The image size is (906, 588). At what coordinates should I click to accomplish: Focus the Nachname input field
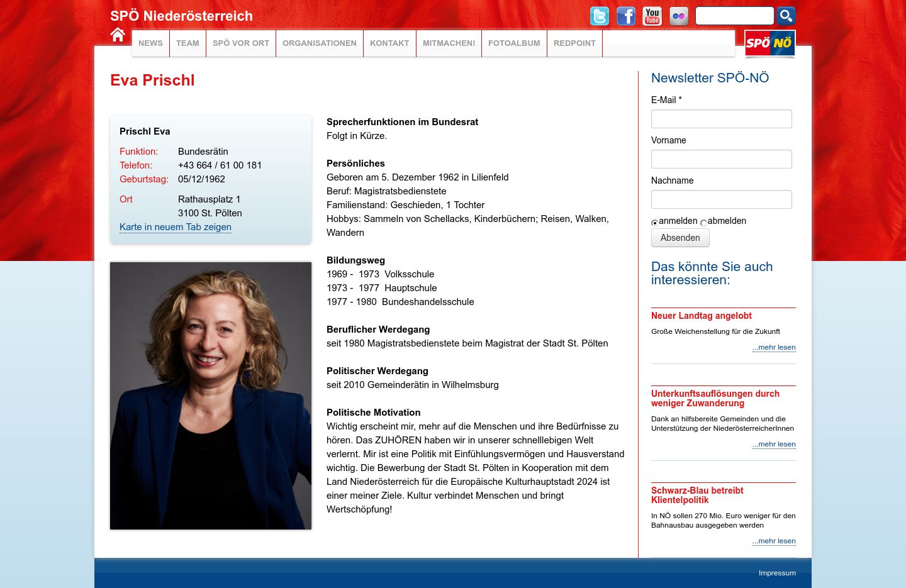pyautogui.click(x=722, y=199)
